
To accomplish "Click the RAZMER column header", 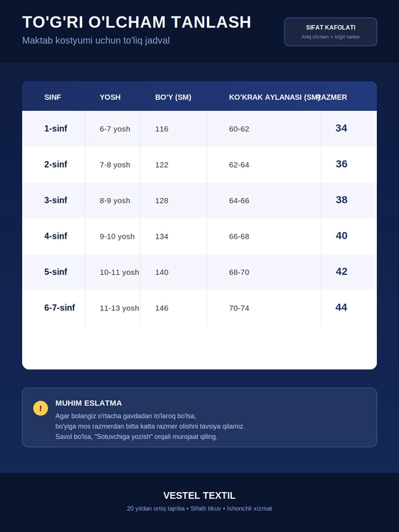I will [332, 98].
